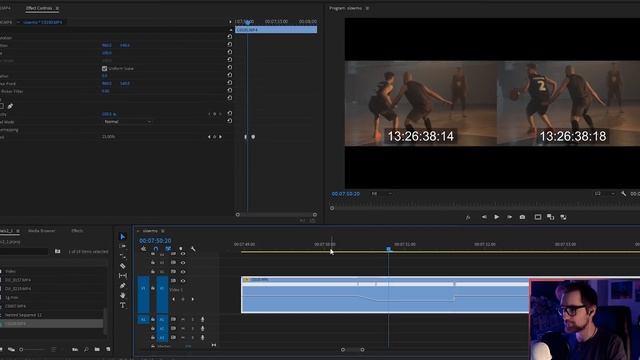This screenshot has height=360, width=640.
Task: Click V1 source patching button
Action: 143,295
